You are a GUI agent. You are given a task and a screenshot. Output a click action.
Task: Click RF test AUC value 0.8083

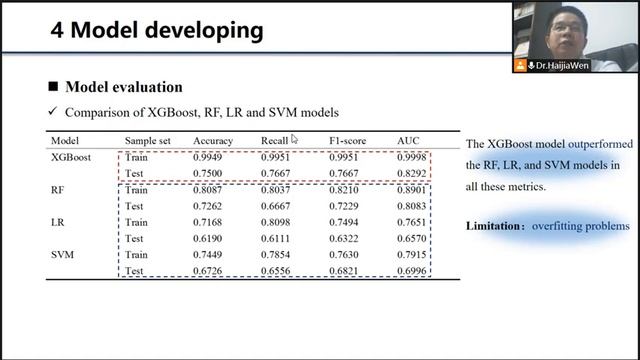pos(411,206)
